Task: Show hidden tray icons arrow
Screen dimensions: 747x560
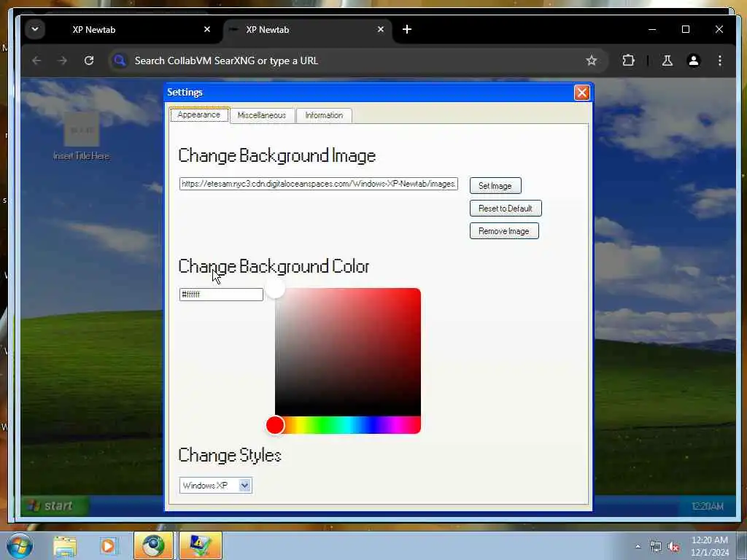Action: [x=638, y=547]
